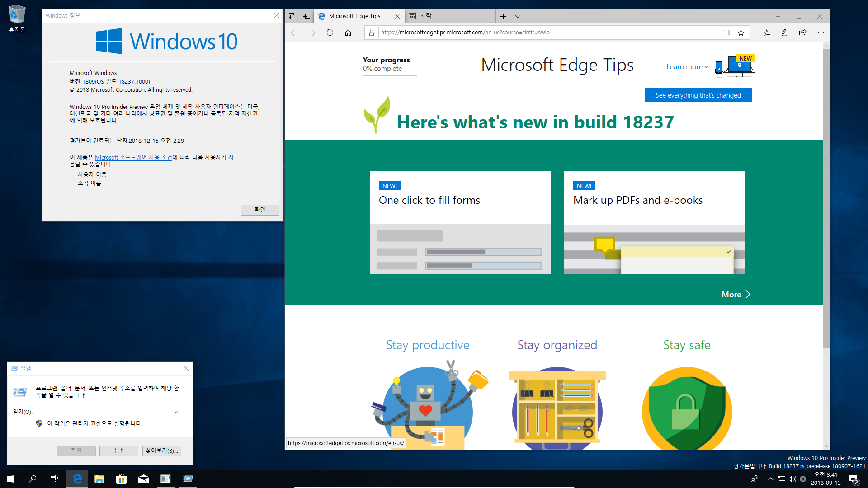Click the More link with arrow

[x=736, y=295]
